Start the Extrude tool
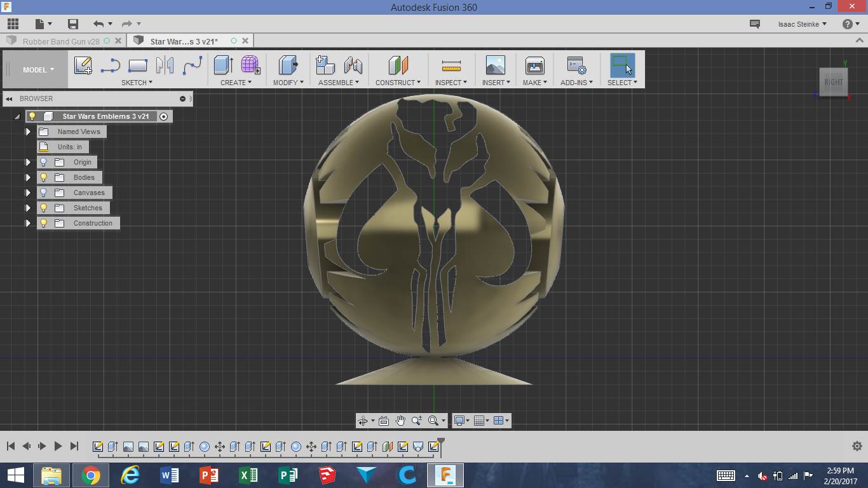 pos(224,65)
